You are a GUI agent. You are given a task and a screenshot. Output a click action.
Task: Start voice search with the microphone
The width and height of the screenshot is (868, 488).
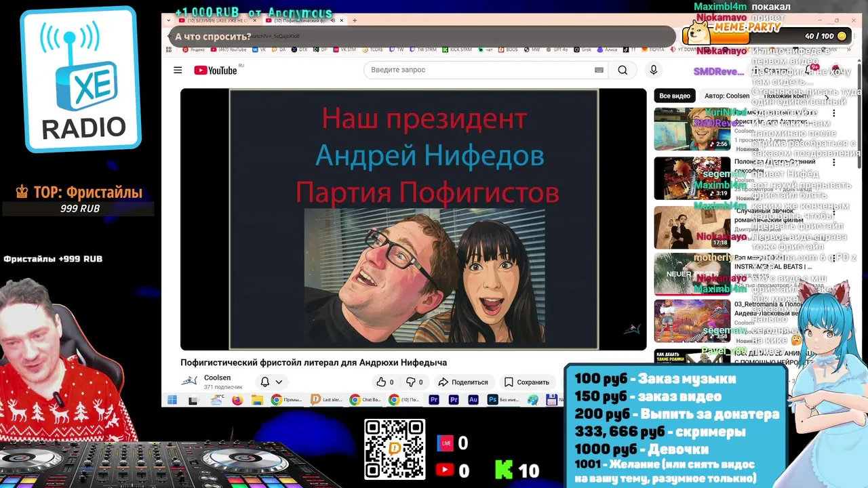pos(654,70)
